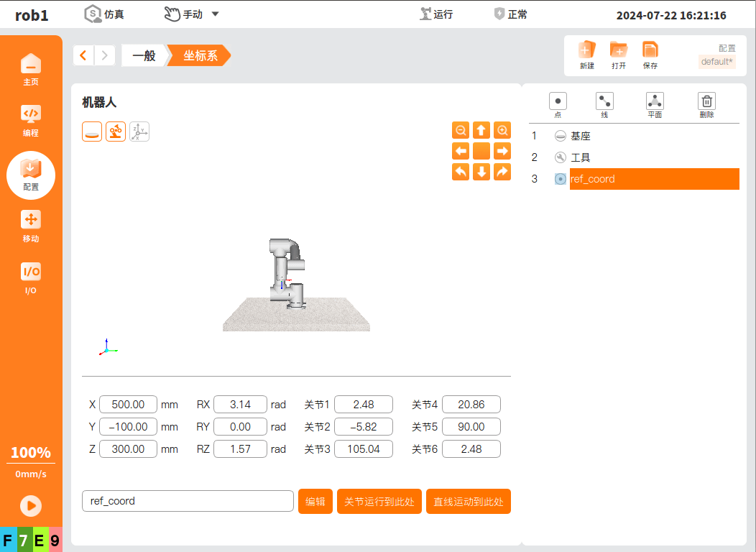This screenshot has height=552, width=756.
Task: Save (保存) the current configuration
Action: point(650,55)
